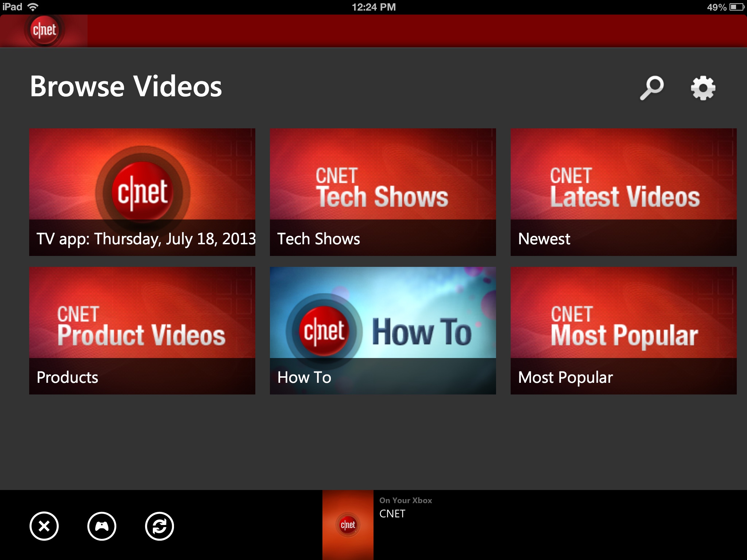The width and height of the screenshot is (747, 560).
Task: Open TV app Thursday, July 18, 2013 tile
Action: [142, 192]
